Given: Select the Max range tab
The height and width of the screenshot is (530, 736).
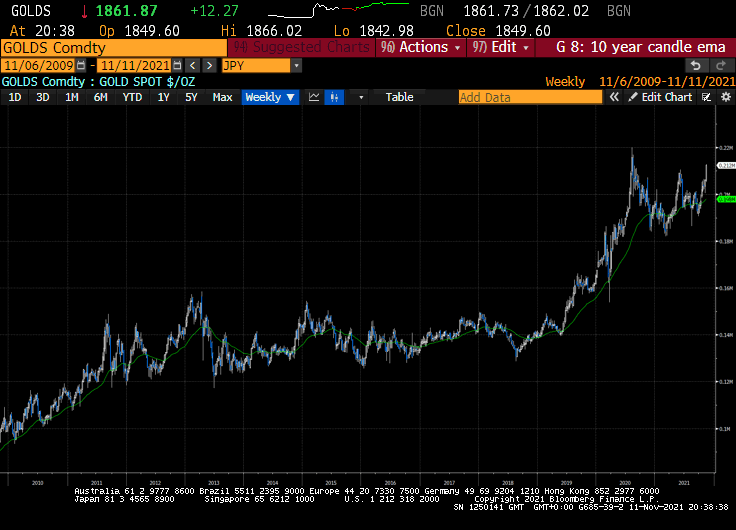Looking at the screenshot, I should point(222,97).
